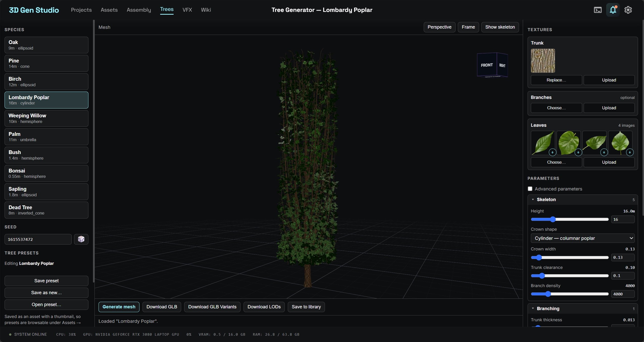Randomize the seed with the dice icon

click(81, 239)
